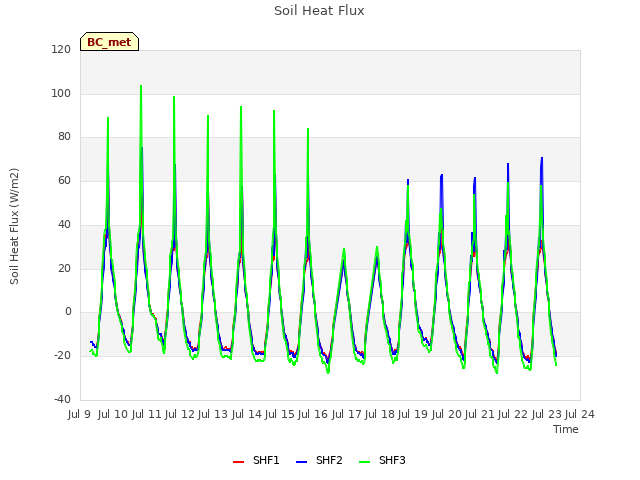
Task: Click the -20 y-axis tick label
Action: pyautogui.click(x=62, y=356)
